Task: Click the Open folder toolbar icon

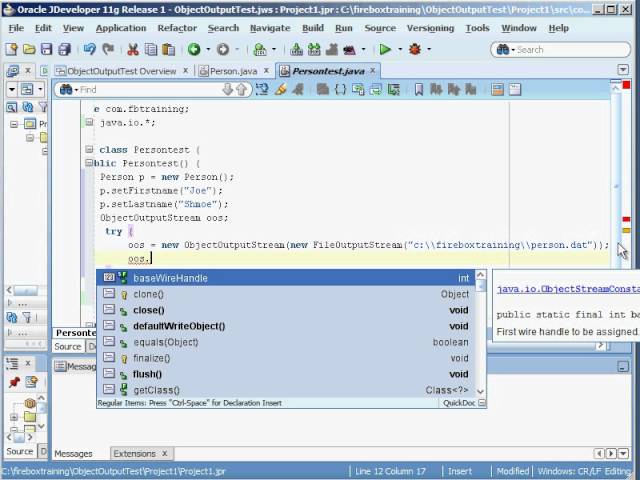Action: coord(29,49)
